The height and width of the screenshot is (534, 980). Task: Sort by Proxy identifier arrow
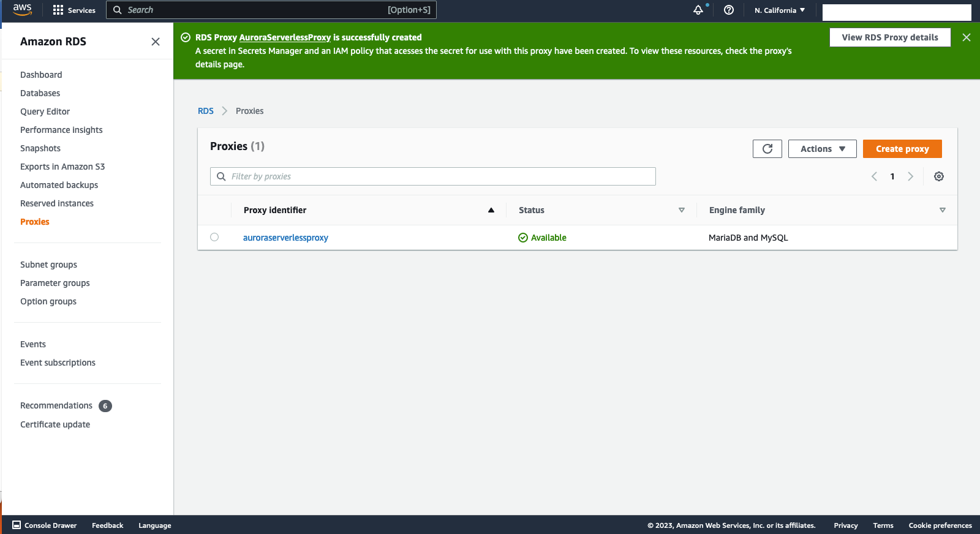point(491,210)
